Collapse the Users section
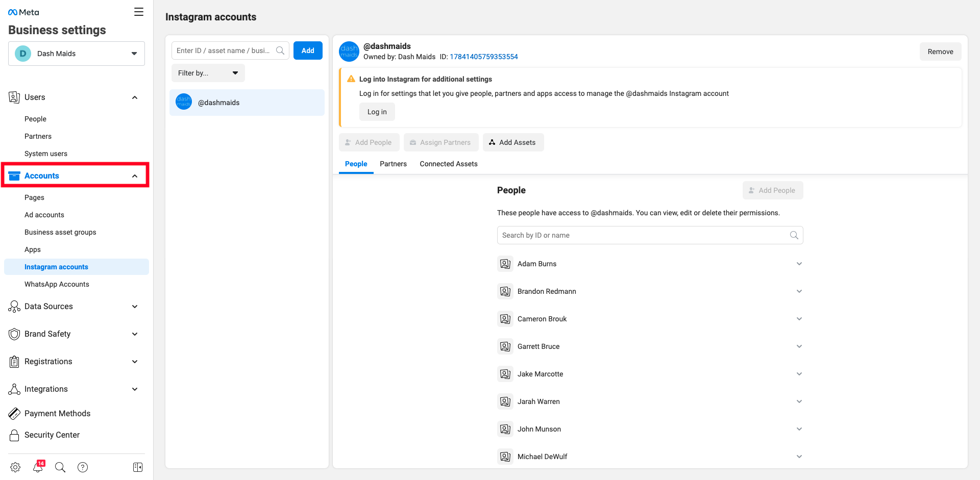The height and width of the screenshot is (480, 980). [135, 97]
